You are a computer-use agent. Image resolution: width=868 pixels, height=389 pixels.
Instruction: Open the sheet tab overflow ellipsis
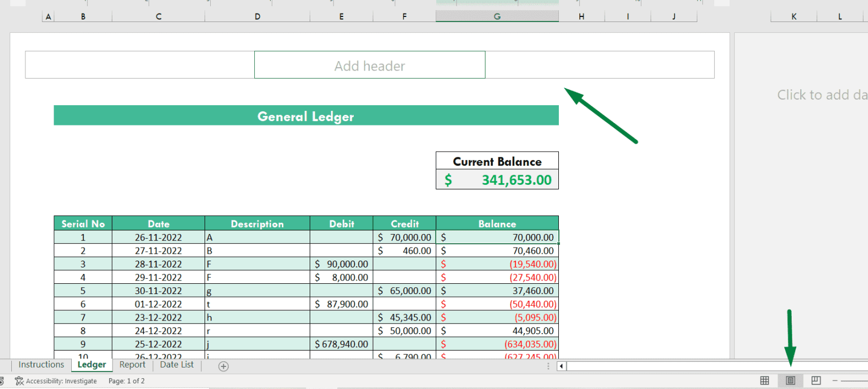[548, 366]
